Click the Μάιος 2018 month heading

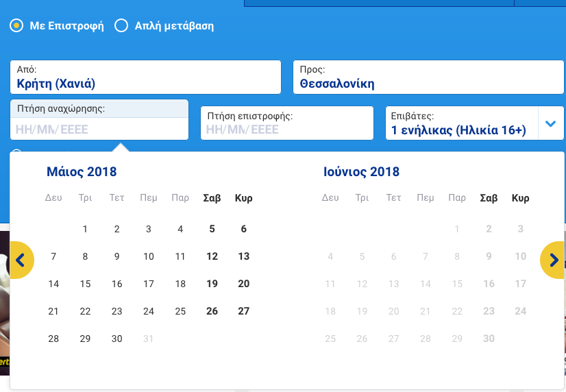point(82,172)
